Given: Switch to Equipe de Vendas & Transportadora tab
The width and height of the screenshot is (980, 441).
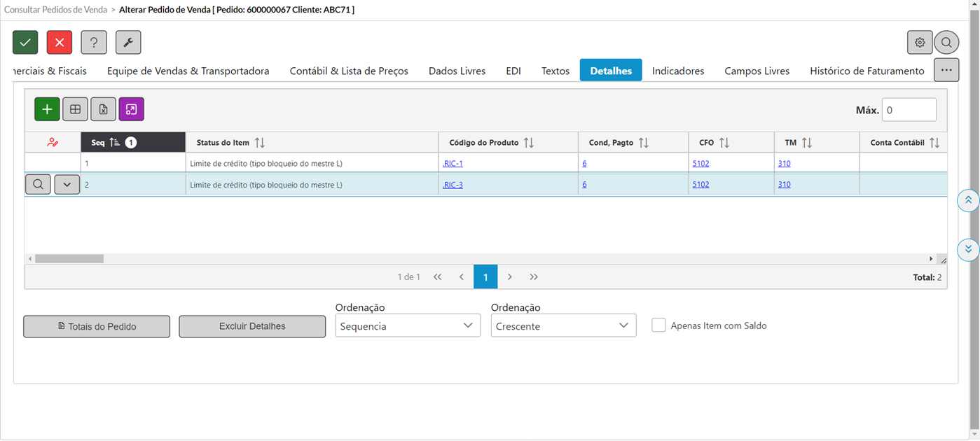Looking at the screenshot, I should point(188,71).
